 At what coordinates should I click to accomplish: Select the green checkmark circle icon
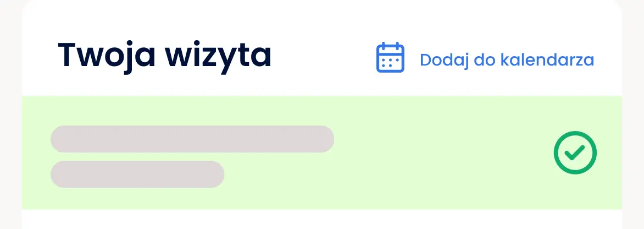[x=575, y=152]
